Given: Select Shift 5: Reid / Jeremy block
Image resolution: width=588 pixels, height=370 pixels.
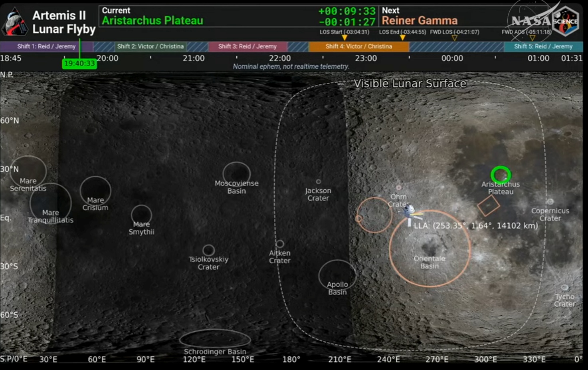Looking at the screenshot, I should [x=543, y=46].
